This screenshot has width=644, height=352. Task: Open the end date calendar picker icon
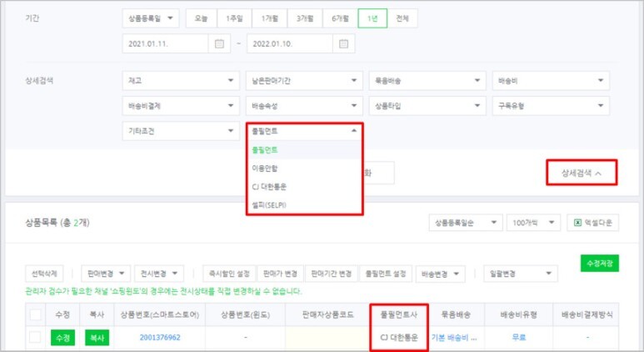344,43
